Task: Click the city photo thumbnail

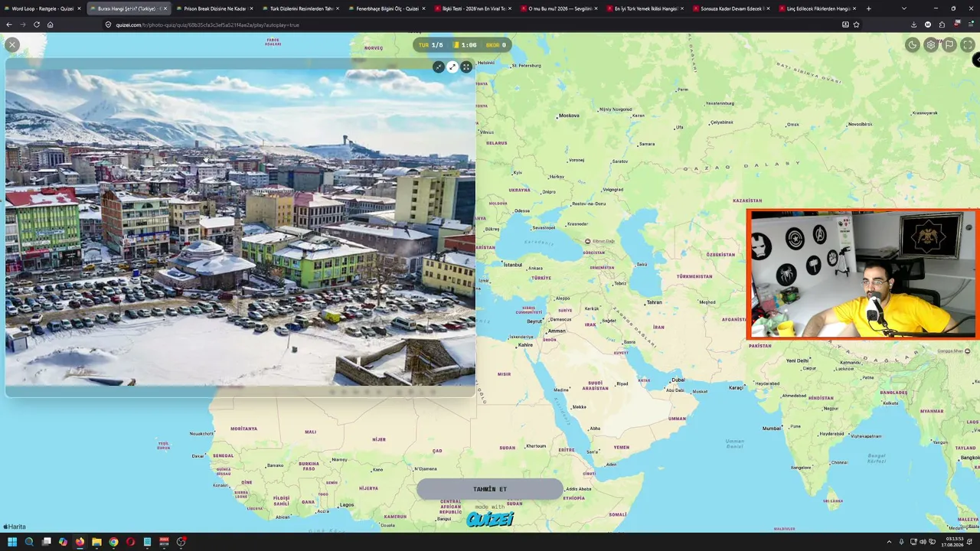Action: coord(240,227)
